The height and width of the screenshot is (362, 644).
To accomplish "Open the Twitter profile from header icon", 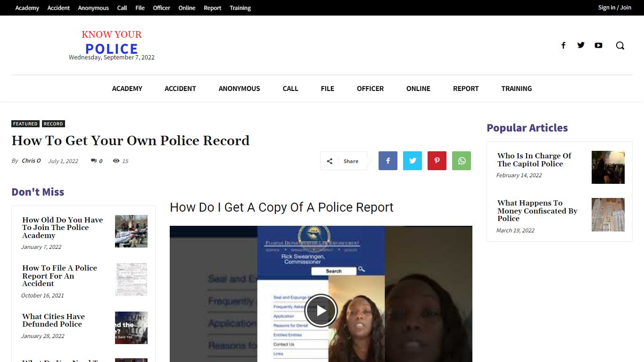I will 581,45.
